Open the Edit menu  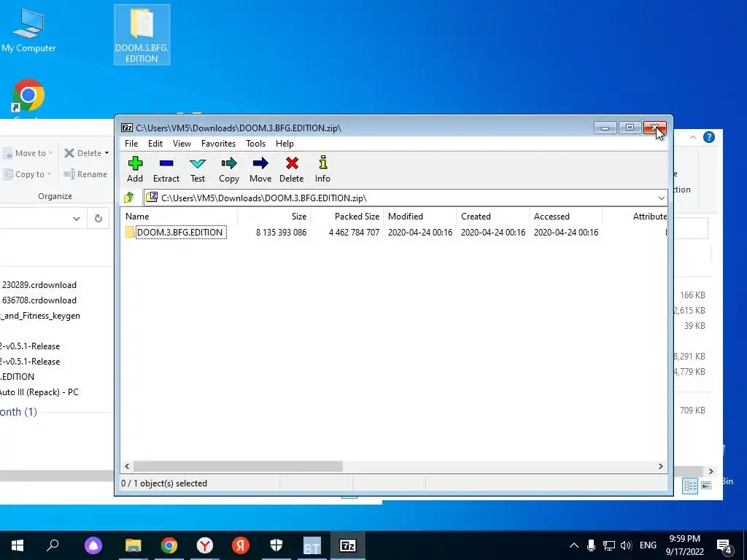coord(155,144)
